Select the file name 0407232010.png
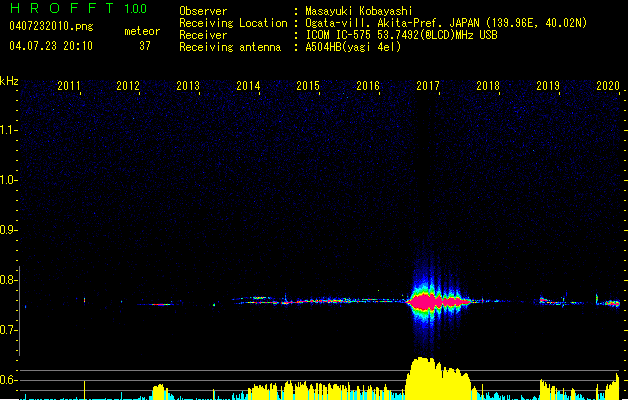The width and height of the screenshot is (629, 400). (x=51, y=26)
